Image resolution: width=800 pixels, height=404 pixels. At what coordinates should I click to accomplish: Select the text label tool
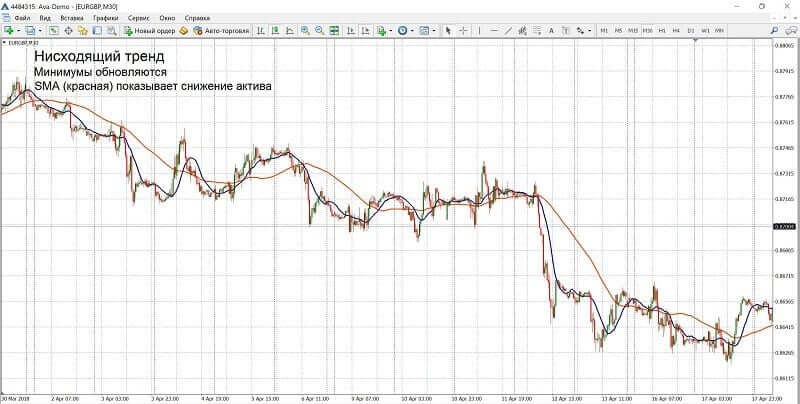pyautogui.click(x=566, y=31)
